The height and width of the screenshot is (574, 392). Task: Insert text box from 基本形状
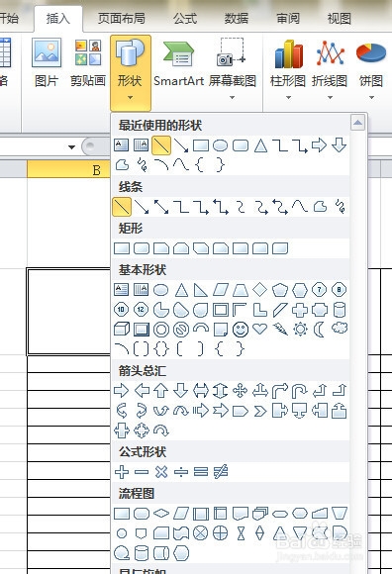pos(122,290)
